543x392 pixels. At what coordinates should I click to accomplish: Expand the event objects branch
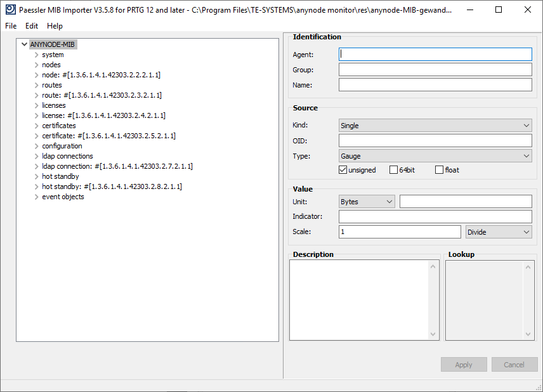[x=36, y=197]
